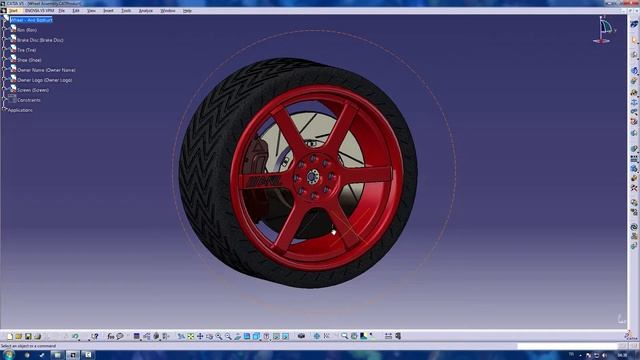The height and width of the screenshot is (360, 640).
Task: Click the Quick Print icon
Action: [38, 336]
